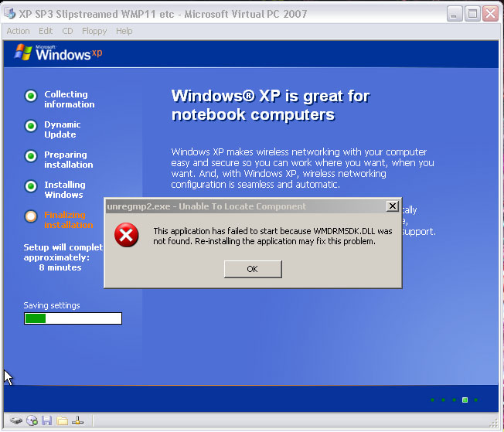504x432 pixels.
Task: Click the Dynamic Update step indicator
Action: click(31, 126)
